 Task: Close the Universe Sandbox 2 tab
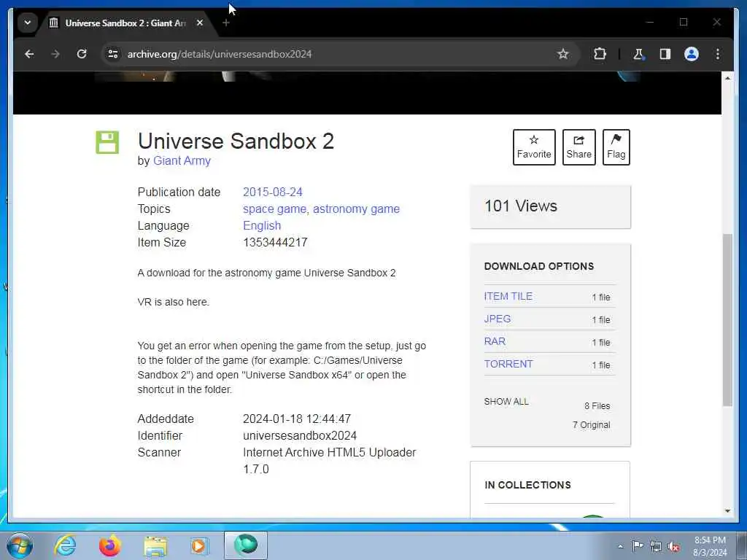[200, 23]
